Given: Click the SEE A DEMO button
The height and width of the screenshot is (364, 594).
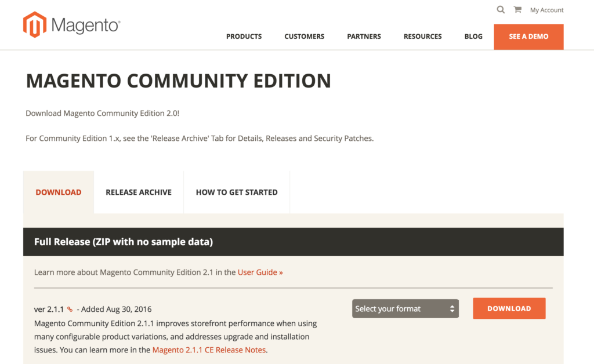Looking at the screenshot, I should coord(528,36).
